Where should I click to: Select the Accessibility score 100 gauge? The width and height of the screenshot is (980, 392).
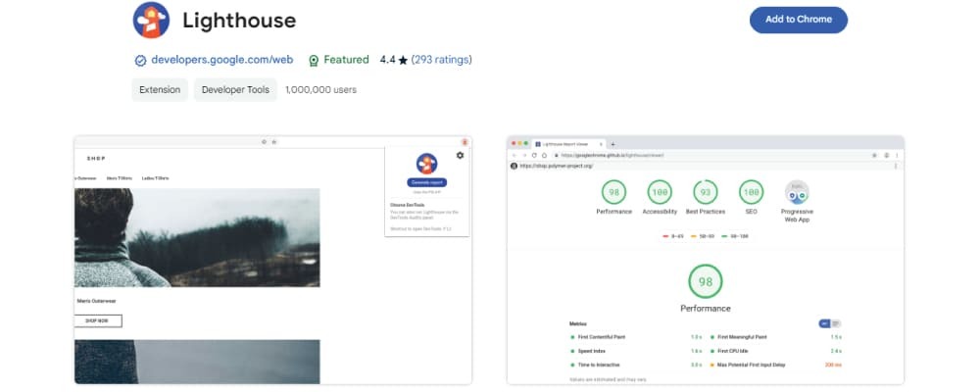pos(659,192)
